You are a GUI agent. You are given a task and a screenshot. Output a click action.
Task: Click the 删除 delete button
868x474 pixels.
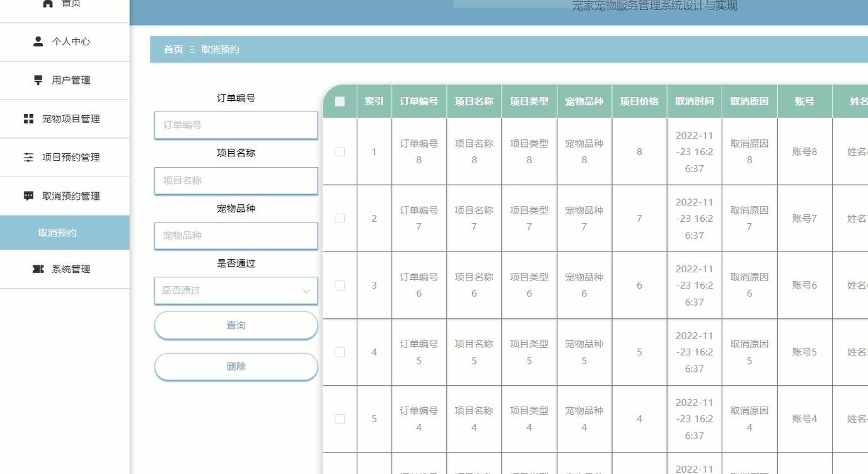click(236, 366)
